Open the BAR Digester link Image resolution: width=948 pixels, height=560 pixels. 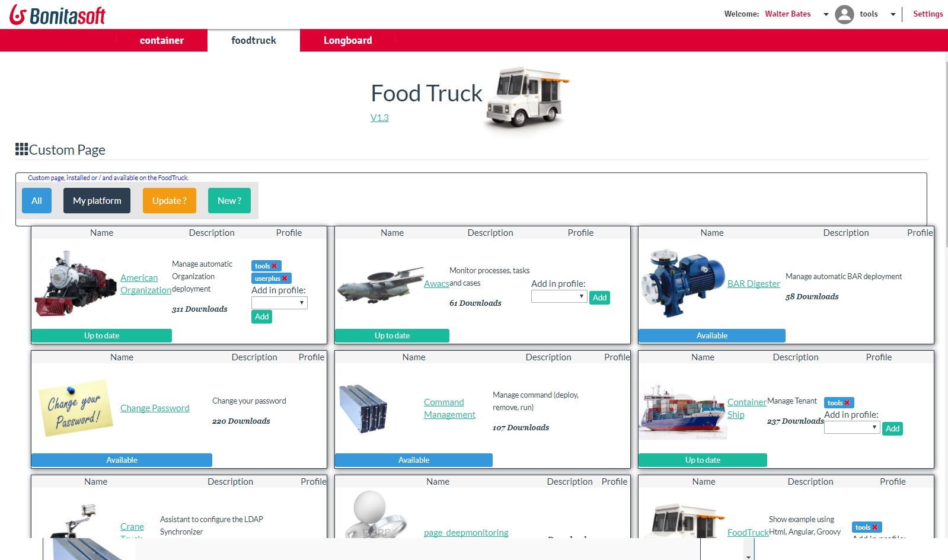tap(754, 284)
